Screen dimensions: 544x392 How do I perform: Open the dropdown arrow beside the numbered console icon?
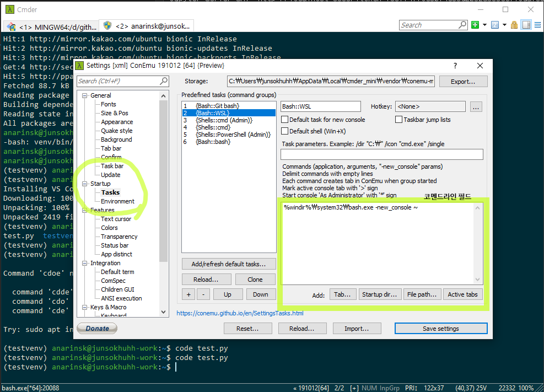pyautogui.click(x=504, y=25)
